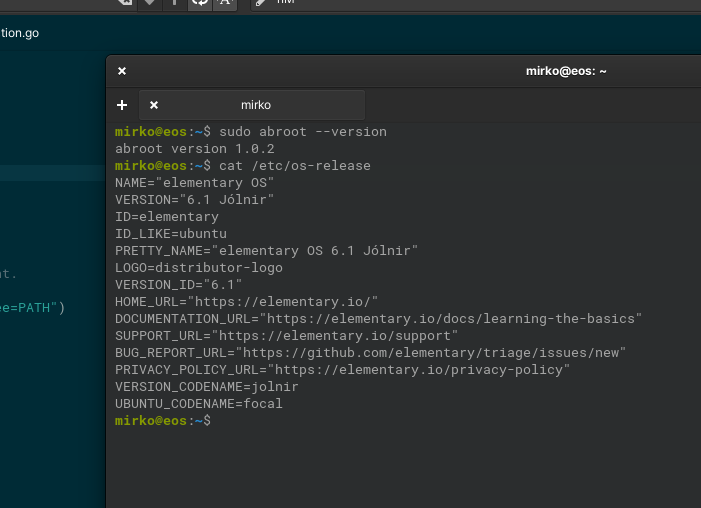Click the SUPPORT_URL line
The width and height of the screenshot is (701, 508).
[287, 336]
